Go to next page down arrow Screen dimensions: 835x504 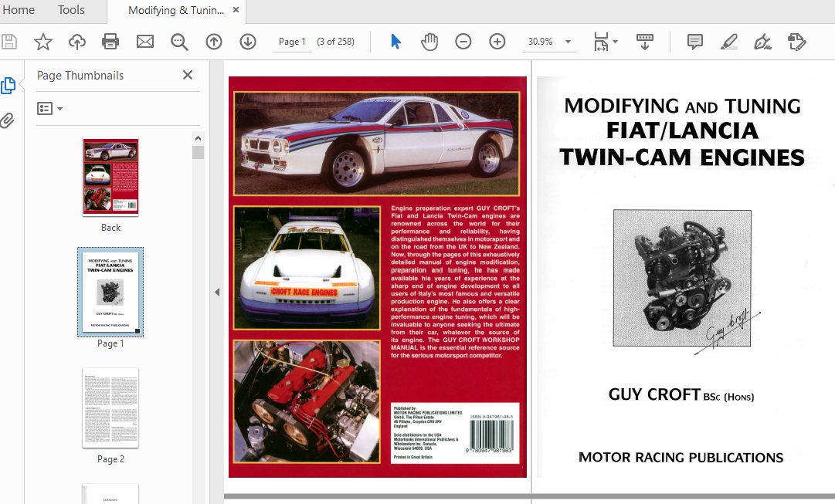click(248, 42)
